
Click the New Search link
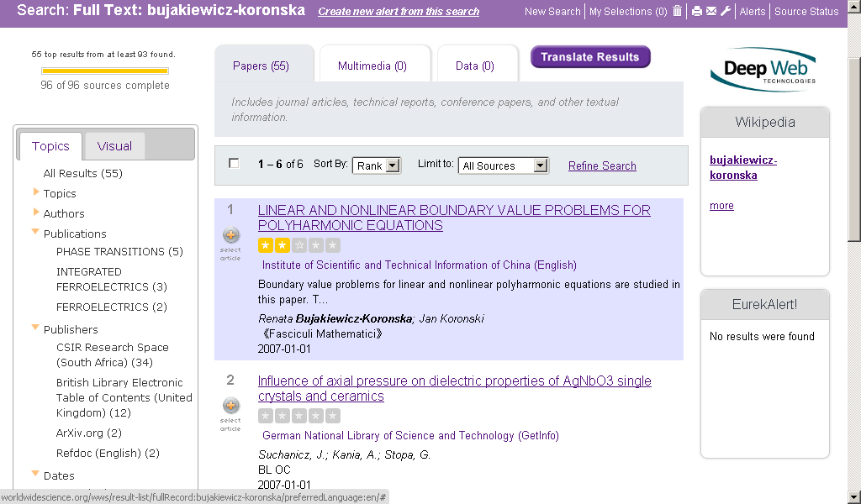[x=552, y=12]
